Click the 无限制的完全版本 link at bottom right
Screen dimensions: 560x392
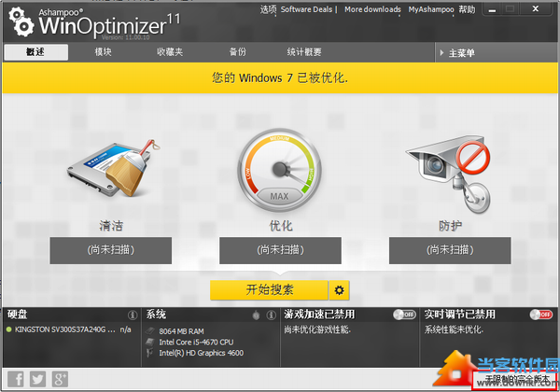click(514, 381)
